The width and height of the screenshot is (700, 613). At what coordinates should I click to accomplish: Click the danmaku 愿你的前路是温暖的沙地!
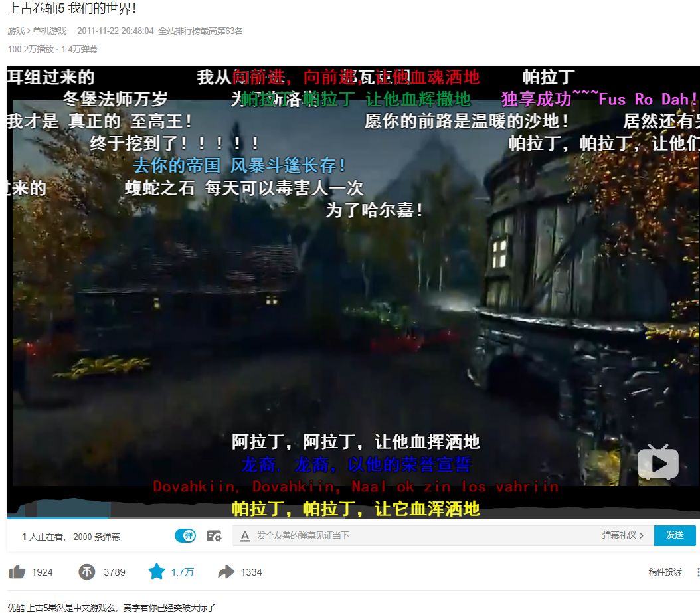tap(466, 121)
